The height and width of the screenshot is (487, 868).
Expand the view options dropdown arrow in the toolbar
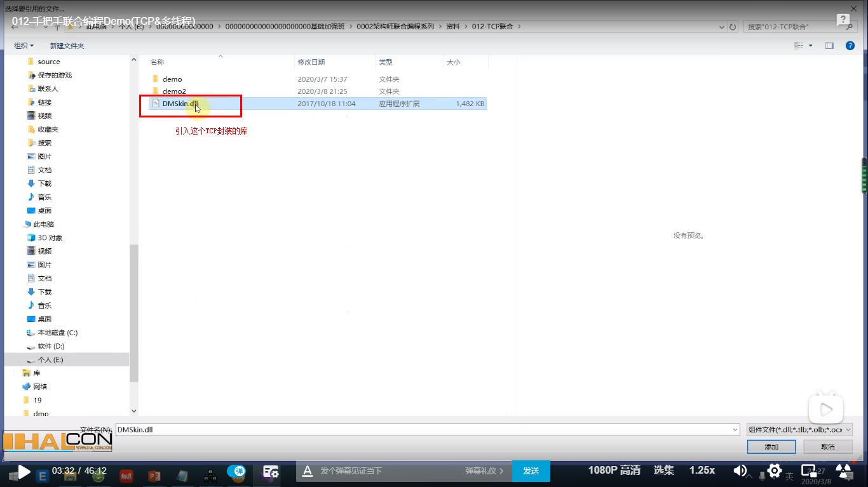click(810, 45)
